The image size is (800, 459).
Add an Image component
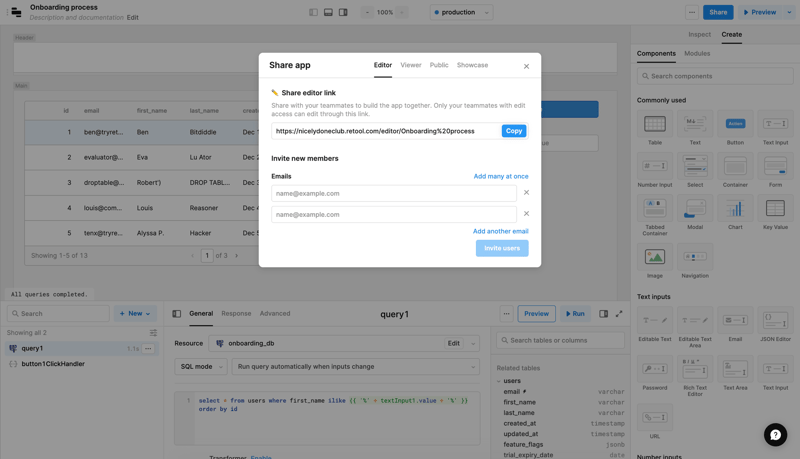(655, 261)
